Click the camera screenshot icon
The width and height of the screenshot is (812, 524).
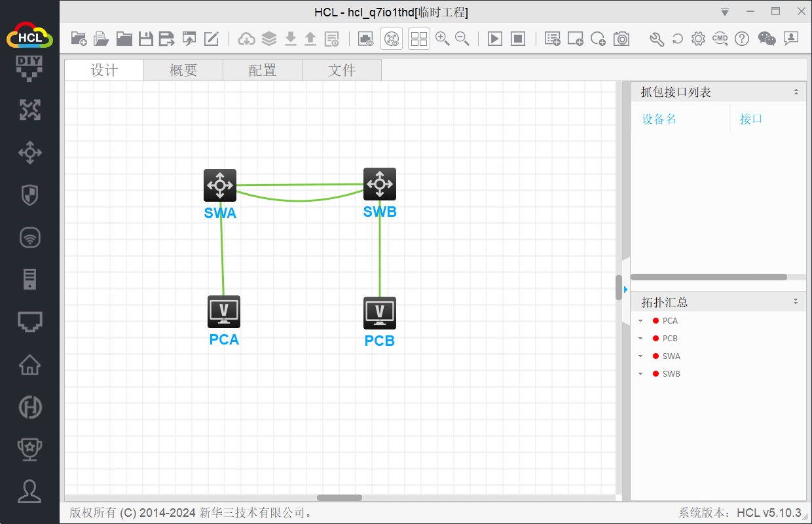point(621,39)
